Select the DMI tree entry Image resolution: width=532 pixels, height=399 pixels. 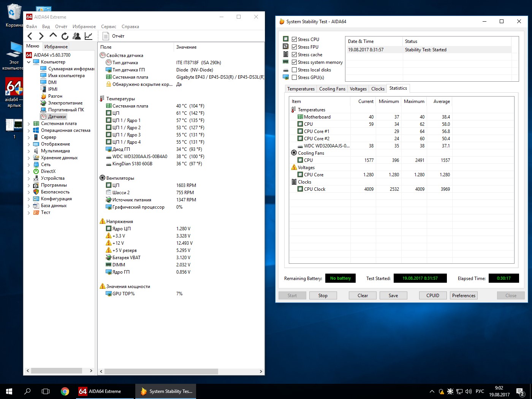click(x=49, y=82)
